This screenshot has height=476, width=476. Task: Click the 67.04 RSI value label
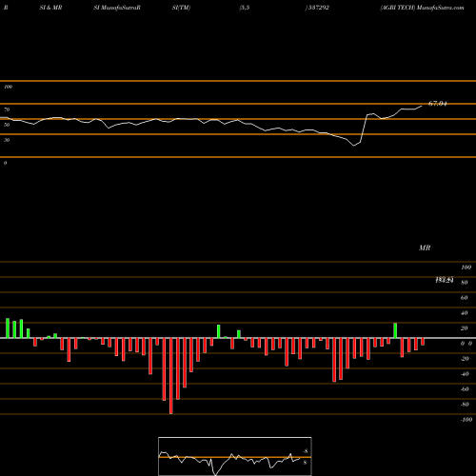pyautogui.click(x=438, y=104)
